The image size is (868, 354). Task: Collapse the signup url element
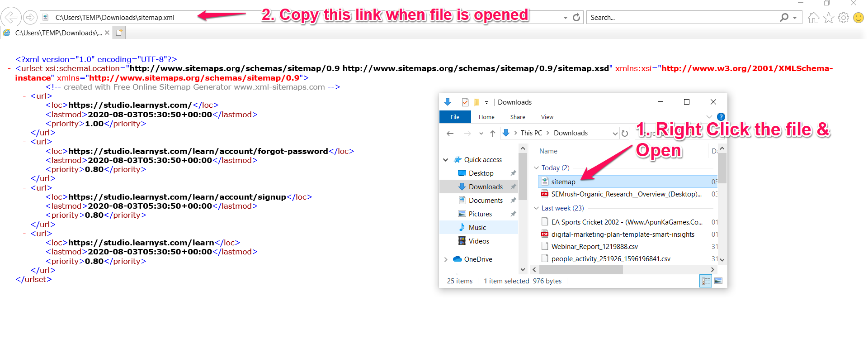click(25, 188)
